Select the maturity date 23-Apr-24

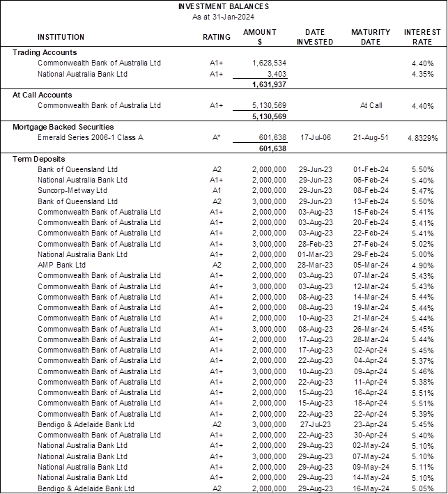371,424
